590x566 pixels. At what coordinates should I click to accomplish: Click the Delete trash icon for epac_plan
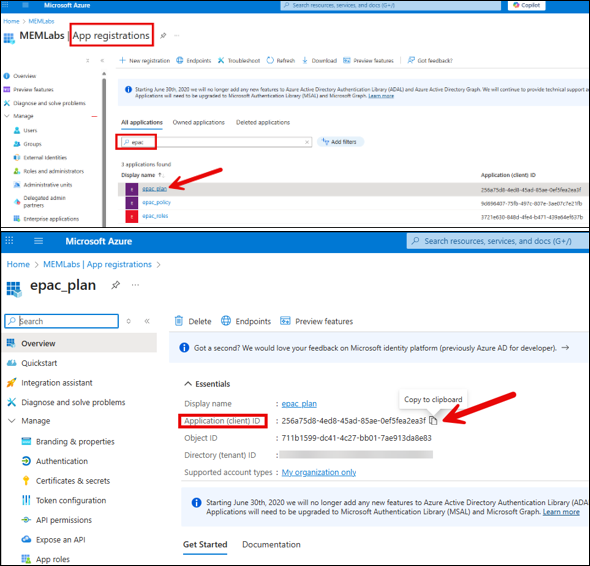coord(179,321)
